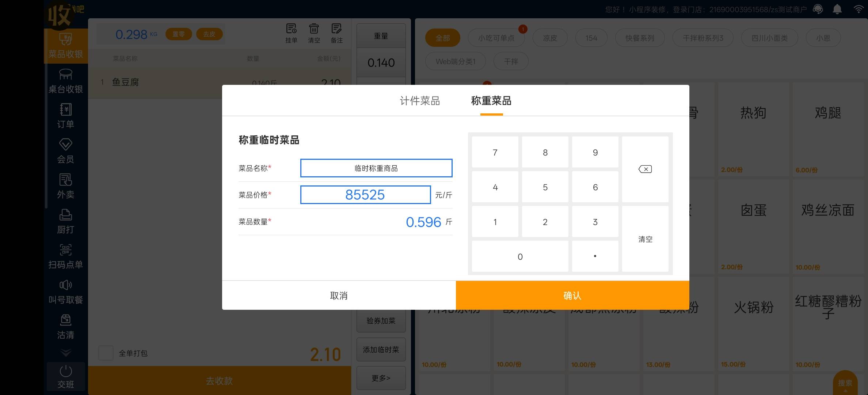
Task: Click 添加临时菜 button
Action: click(x=381, y=350)
